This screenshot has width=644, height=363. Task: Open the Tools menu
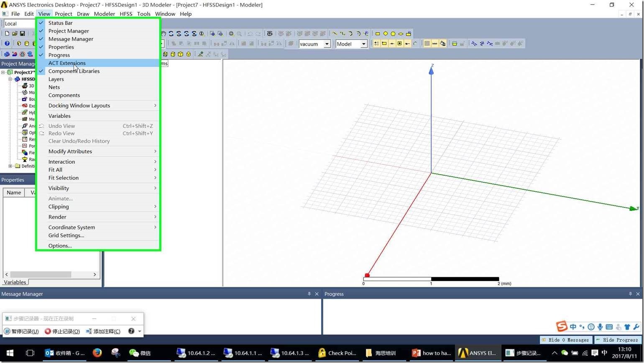click(143, 14)
